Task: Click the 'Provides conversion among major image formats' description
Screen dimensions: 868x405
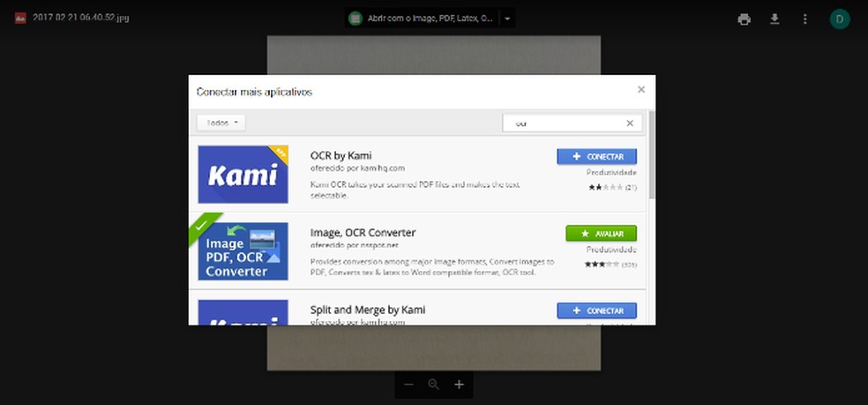Action: tap(431, 267)
